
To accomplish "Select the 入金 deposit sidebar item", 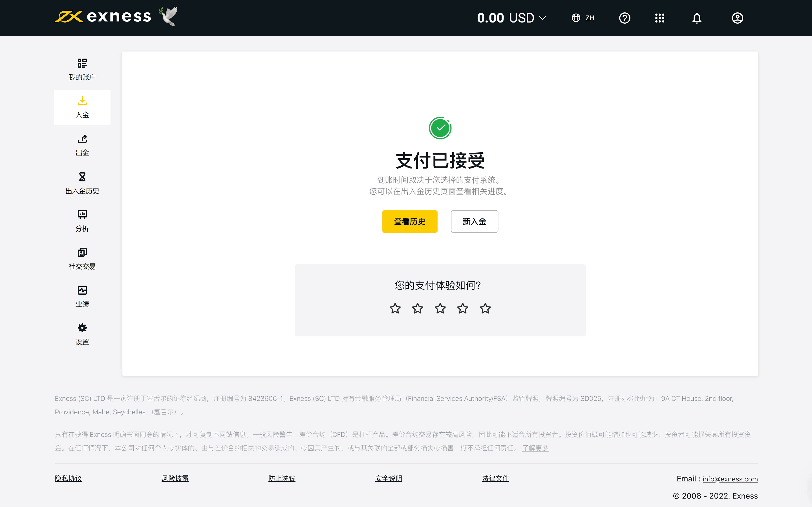I will click(82, 107).
